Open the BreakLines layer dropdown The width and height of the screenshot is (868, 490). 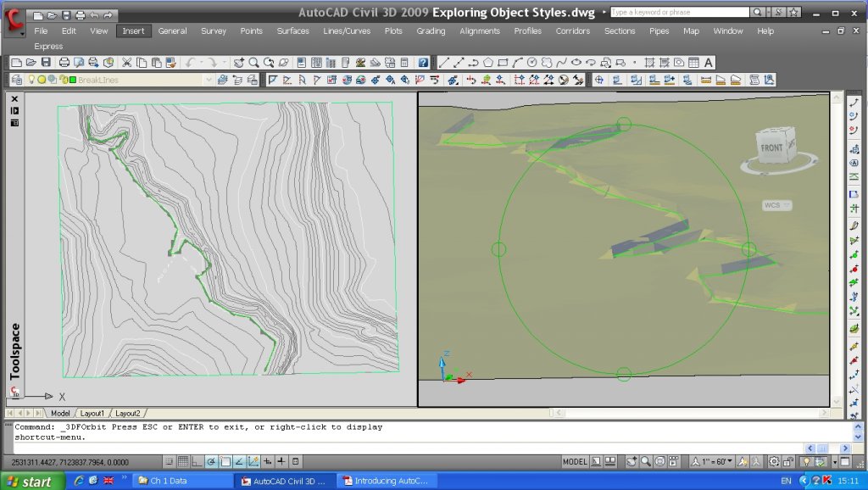tap(209, 80)
